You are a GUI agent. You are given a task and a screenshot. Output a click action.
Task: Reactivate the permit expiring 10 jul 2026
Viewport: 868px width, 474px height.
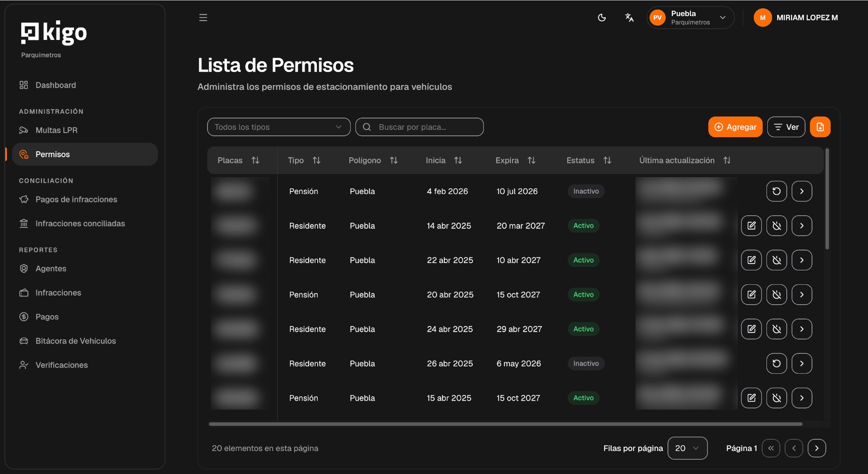776,191
